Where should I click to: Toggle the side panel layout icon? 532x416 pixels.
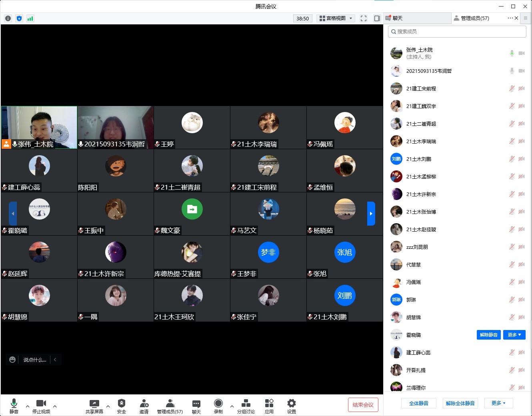377,18
